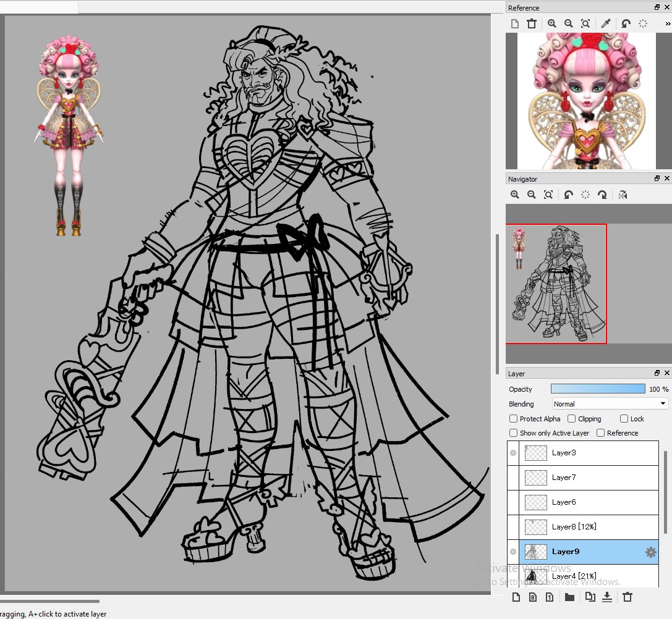
Task: Click the canvas horizontal scrollbar
Action: pos(49,601)
